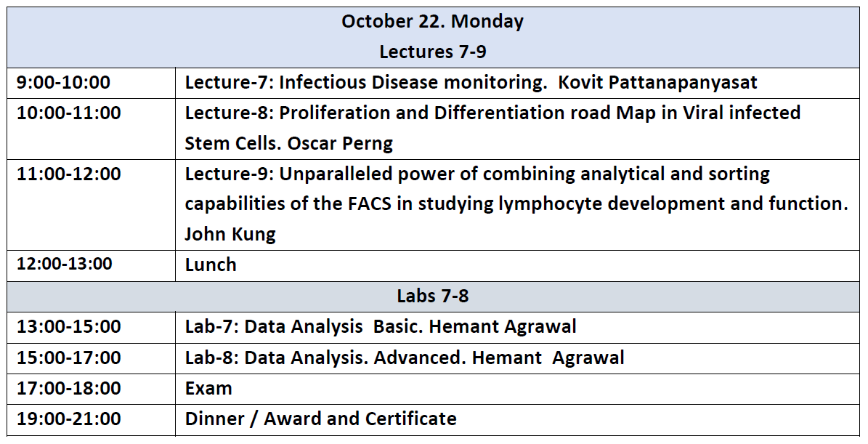The height and width of the screenshot is (444, 868).
Task: Select the Lunch entry
Action: pyautogui.click(x=211, y=265)
